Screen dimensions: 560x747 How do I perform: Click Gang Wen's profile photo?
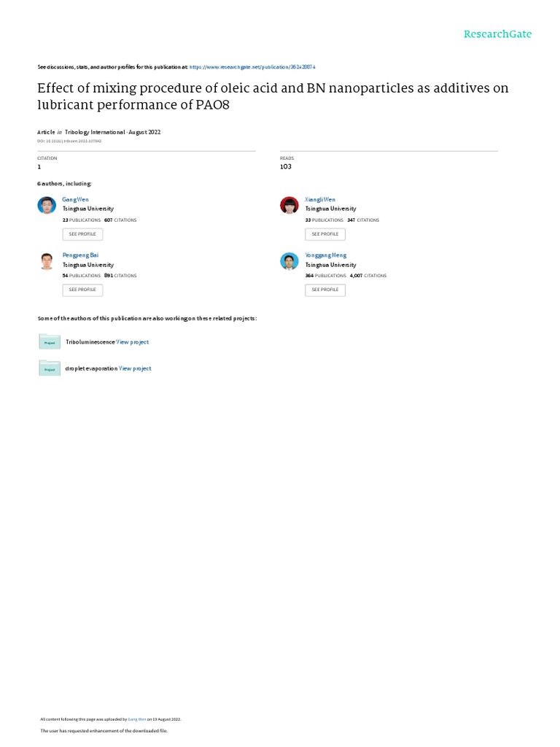(47, 206)
